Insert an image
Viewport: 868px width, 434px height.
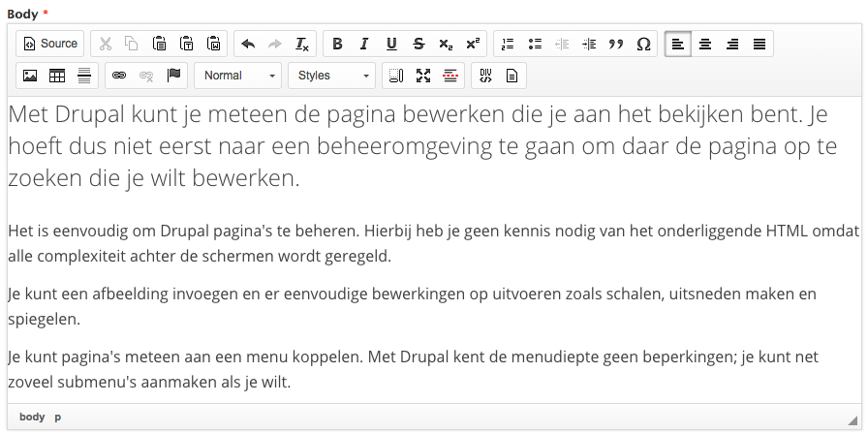tap(30, 76)
